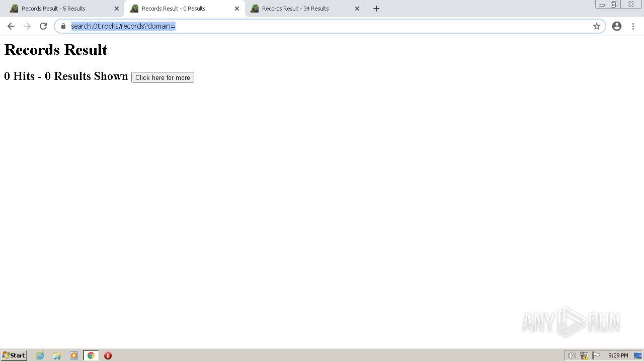Select the Records Result - 0 Results tab
Viewport: 644px width, 362px height.
click(x=184, y=9)
